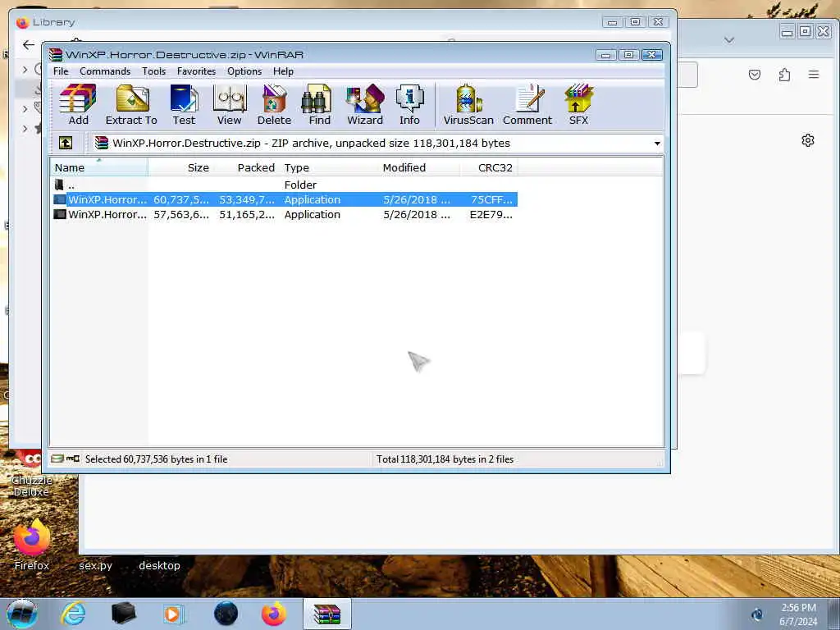The height and width of the screenshot is (630, 840).
Task: Open sex.py desktop file
Action: click(95, 565)
